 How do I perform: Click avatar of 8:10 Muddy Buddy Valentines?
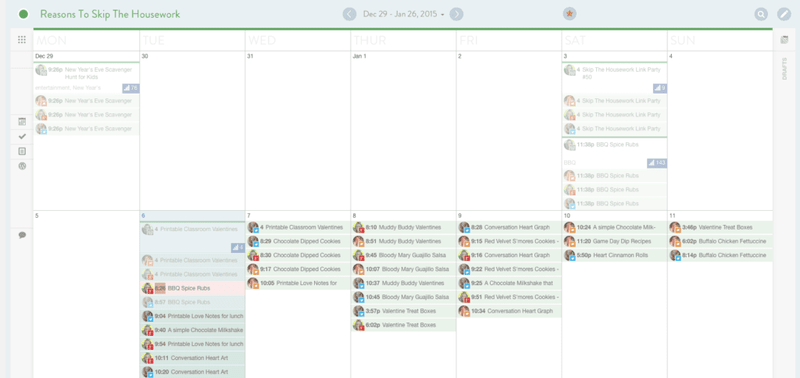pyautogui.click(x=359, y=228)
